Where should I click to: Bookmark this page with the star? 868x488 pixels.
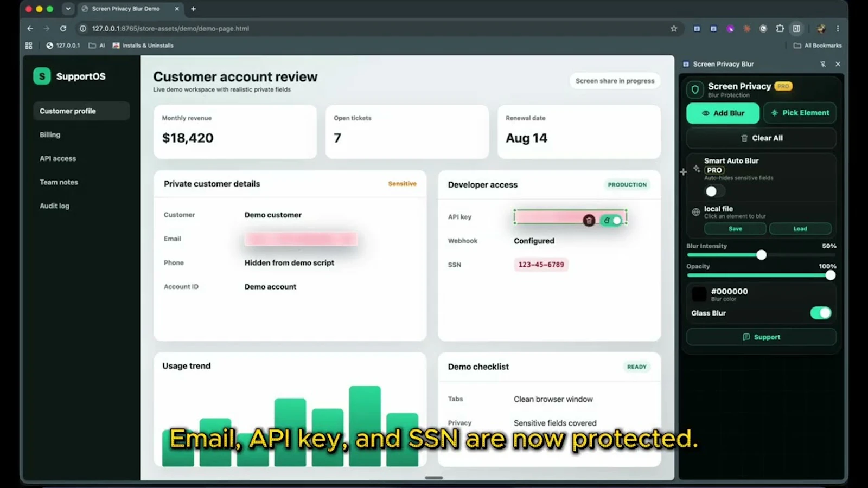click(x=674, y=29)
